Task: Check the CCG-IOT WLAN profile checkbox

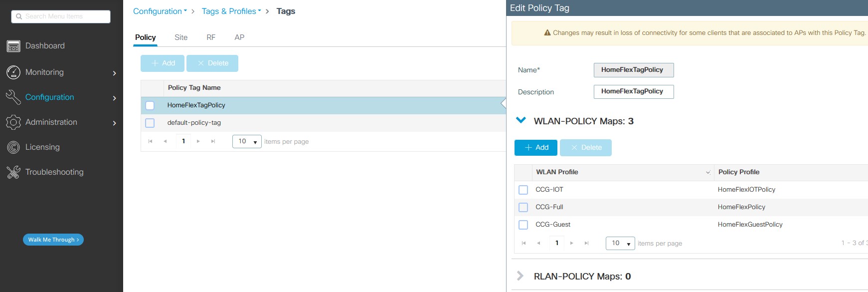Action: [x=523, y=190]
